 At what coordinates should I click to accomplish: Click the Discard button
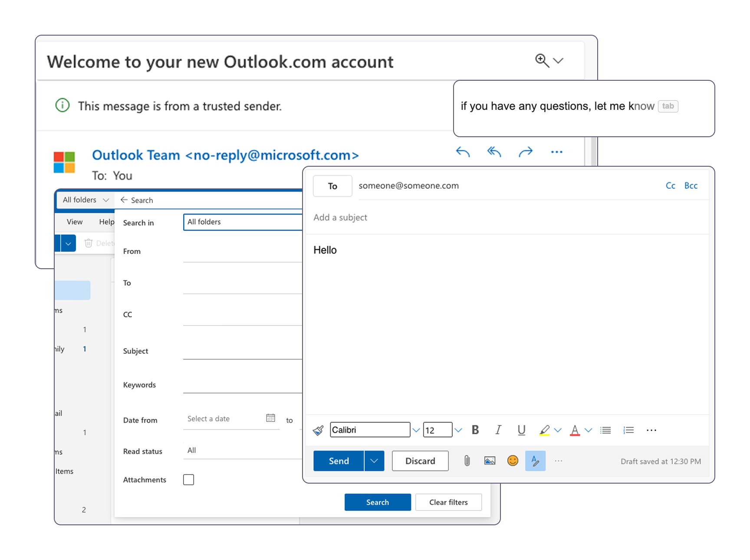click(x=420, y=461)
